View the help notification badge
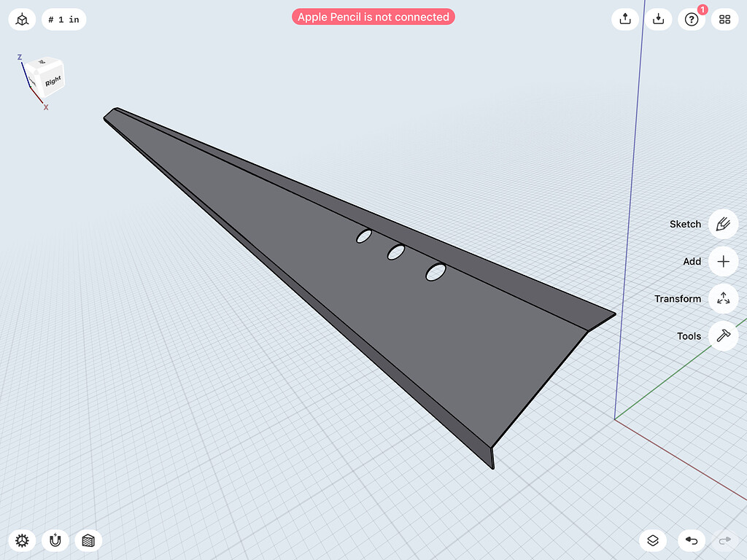Screen dimensions: 747x560 701,9
